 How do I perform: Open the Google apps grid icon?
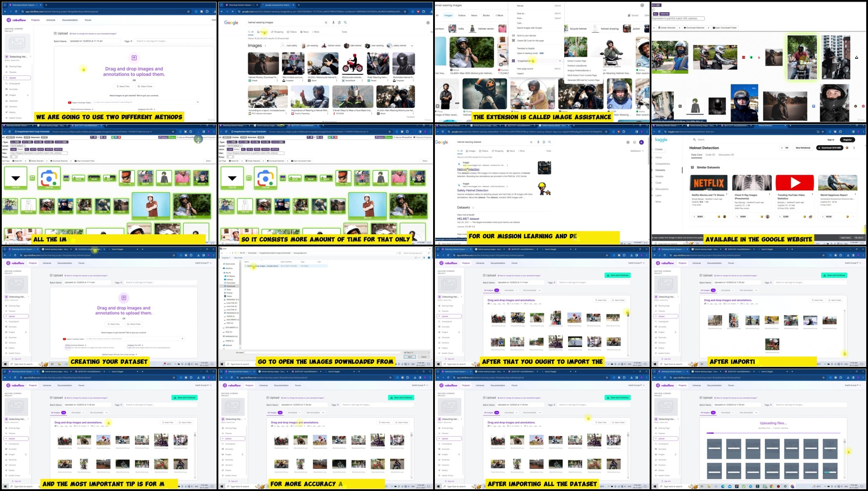[x=635, y=142]
